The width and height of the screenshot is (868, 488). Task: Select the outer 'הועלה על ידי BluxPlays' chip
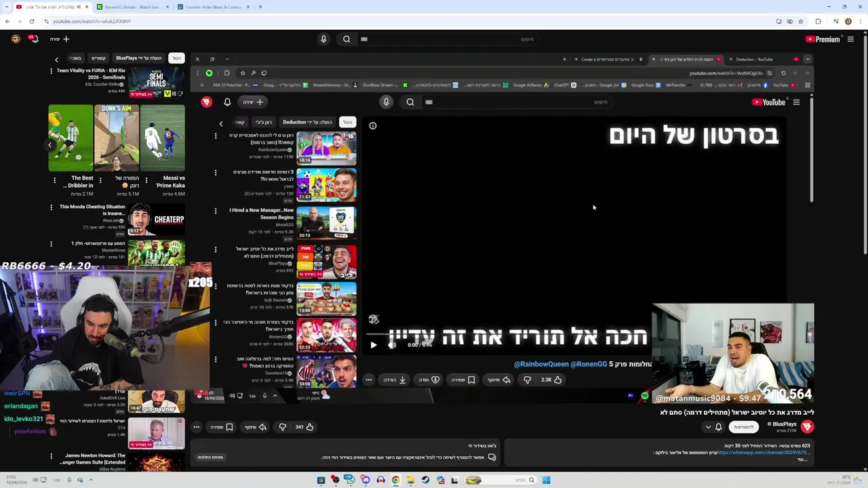[x=139, y=58]
